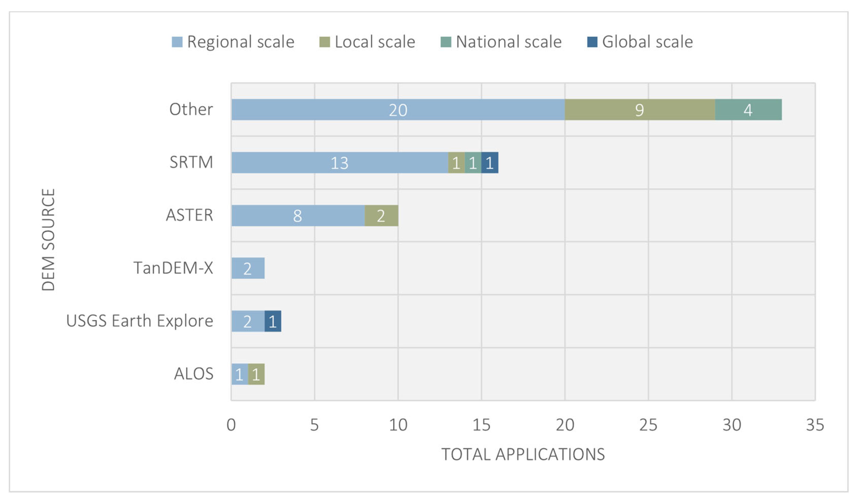This screenshot has height=504, width=857.
Task: Click the SRTM Regional segment labeled 13
Action: click(x=339, y=163)
